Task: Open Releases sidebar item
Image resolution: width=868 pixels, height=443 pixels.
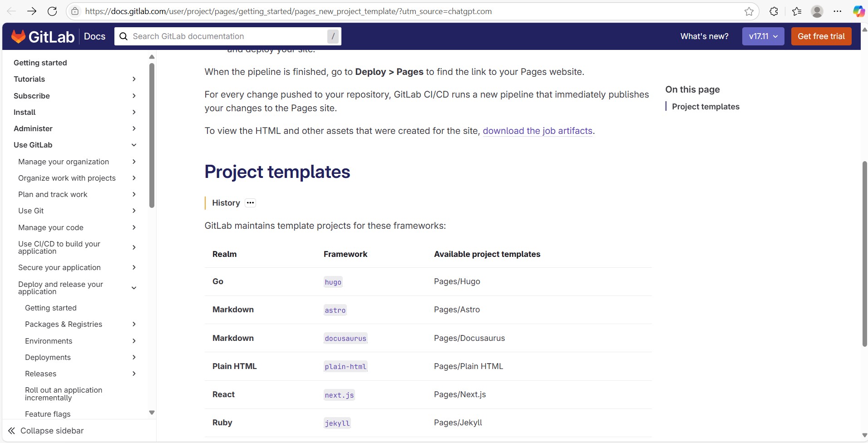Action: 41,374
